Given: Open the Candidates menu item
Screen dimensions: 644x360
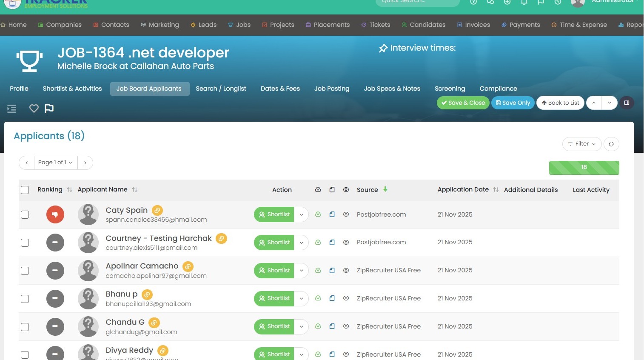Looking at the screenshot, I should (423, 25).
